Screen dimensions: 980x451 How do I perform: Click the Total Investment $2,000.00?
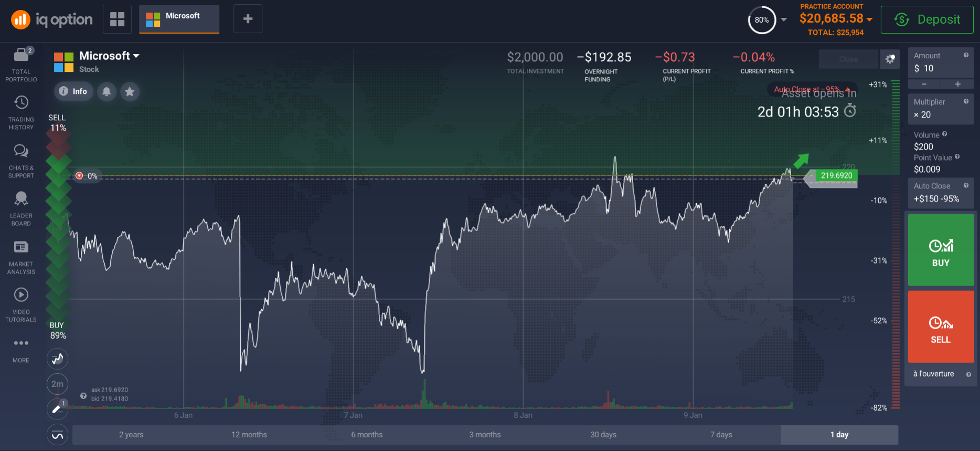point(535,57)
